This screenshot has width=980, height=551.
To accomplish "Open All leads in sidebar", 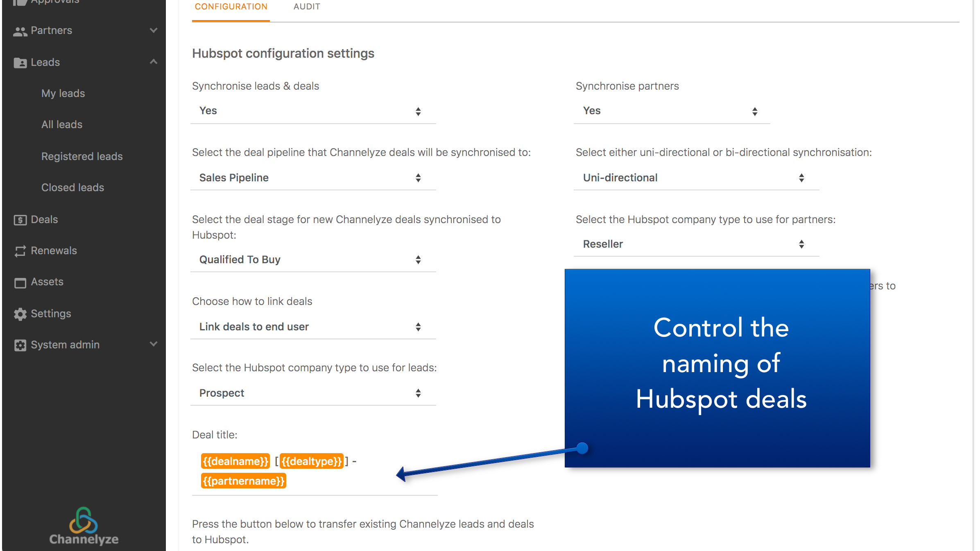I will tap(62, 124).
